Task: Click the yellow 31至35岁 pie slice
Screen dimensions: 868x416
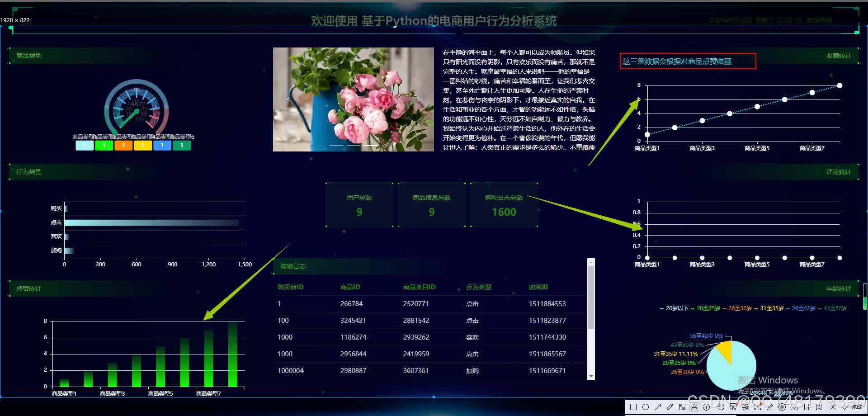Action: point(725,351)
